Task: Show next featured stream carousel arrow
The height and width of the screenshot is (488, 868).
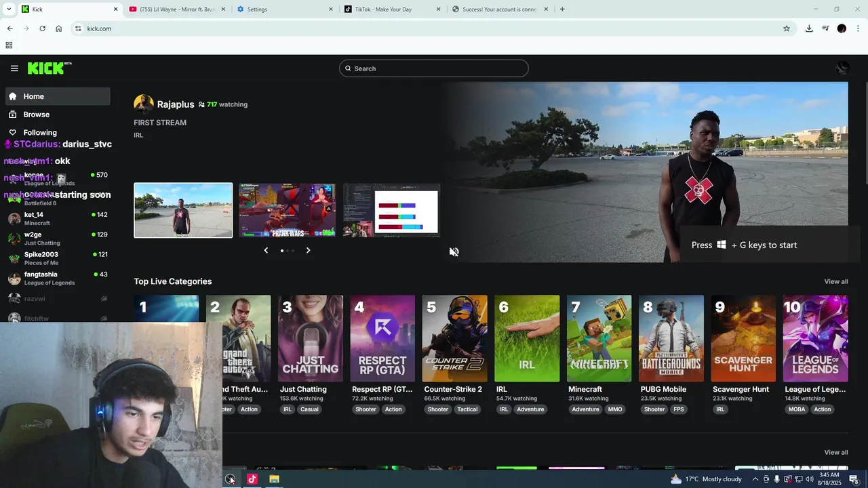Action: [x=308, y=250]
